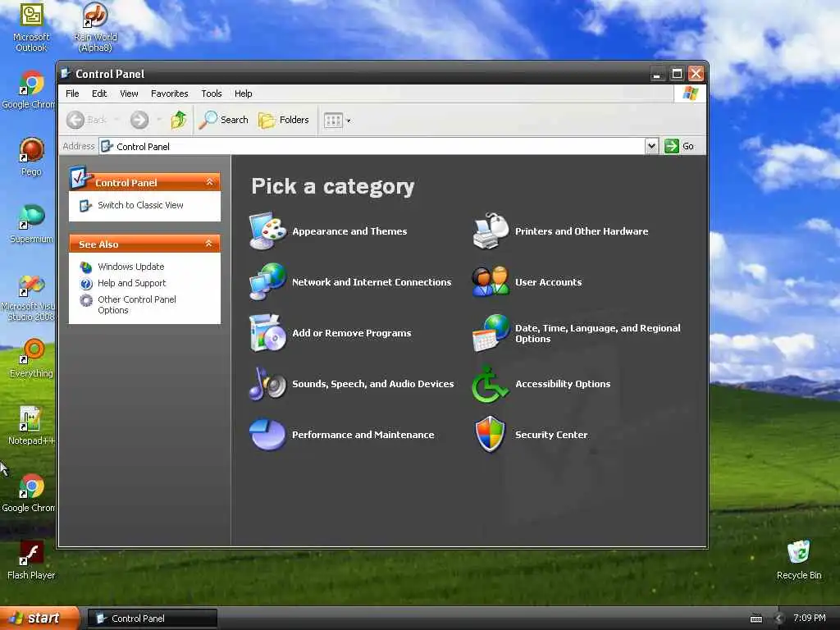Select the Supermium desktop icon
Screen dimensions: 840x630
tap(31, 224)
